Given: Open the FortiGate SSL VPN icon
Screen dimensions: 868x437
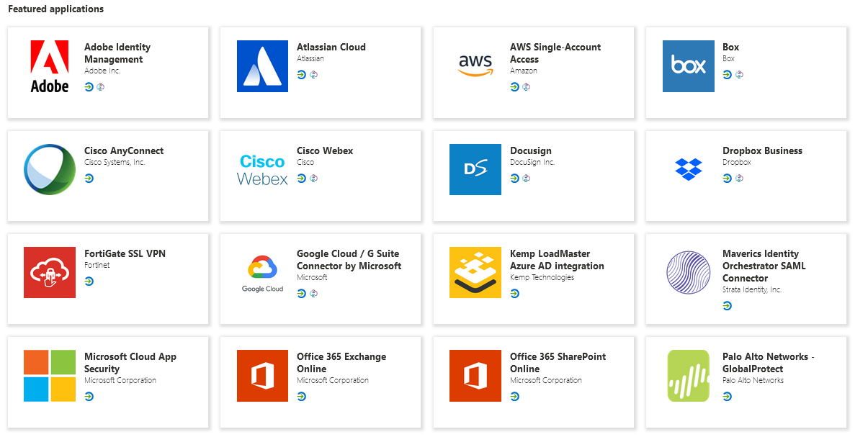Looking at the screenshot, I should 50,272.
